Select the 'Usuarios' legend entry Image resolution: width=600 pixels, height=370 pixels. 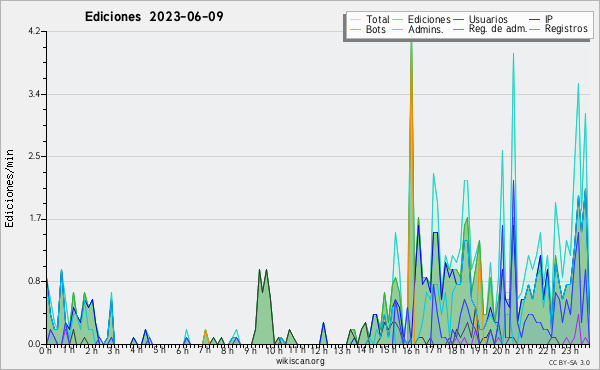(x=488, y=19)
